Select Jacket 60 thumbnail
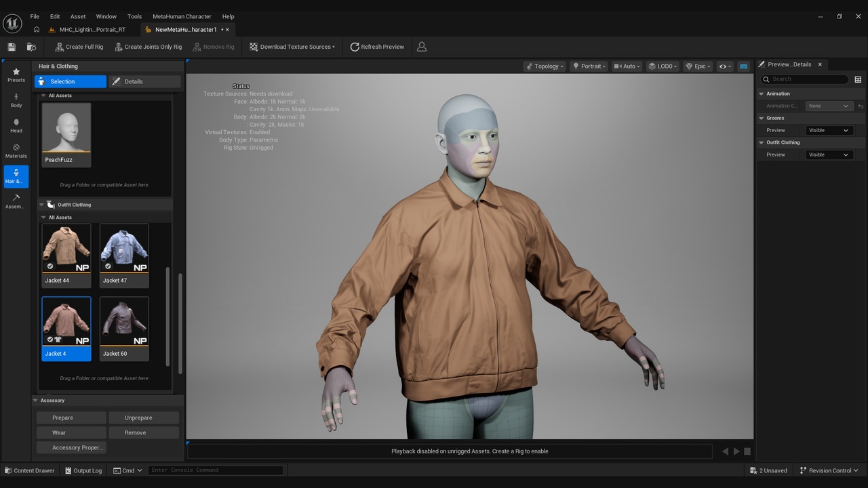The image size is (868, 488). tap(124, 329)
